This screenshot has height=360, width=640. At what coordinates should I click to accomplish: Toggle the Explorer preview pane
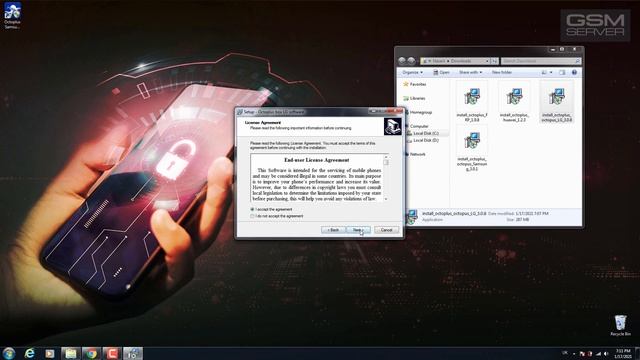(x=562, y=72)
